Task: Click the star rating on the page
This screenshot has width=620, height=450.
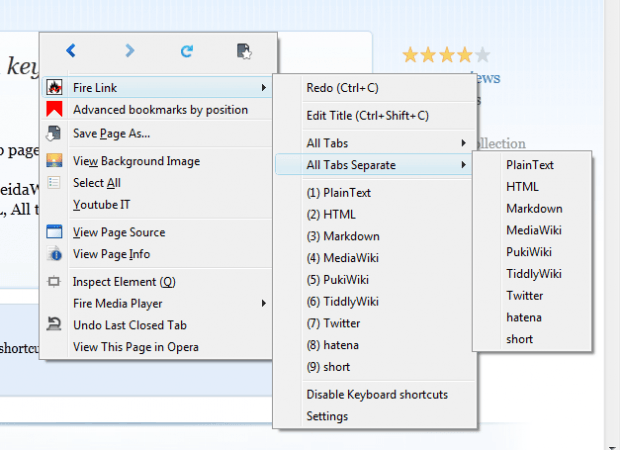Action: click(x=446, y=55)
